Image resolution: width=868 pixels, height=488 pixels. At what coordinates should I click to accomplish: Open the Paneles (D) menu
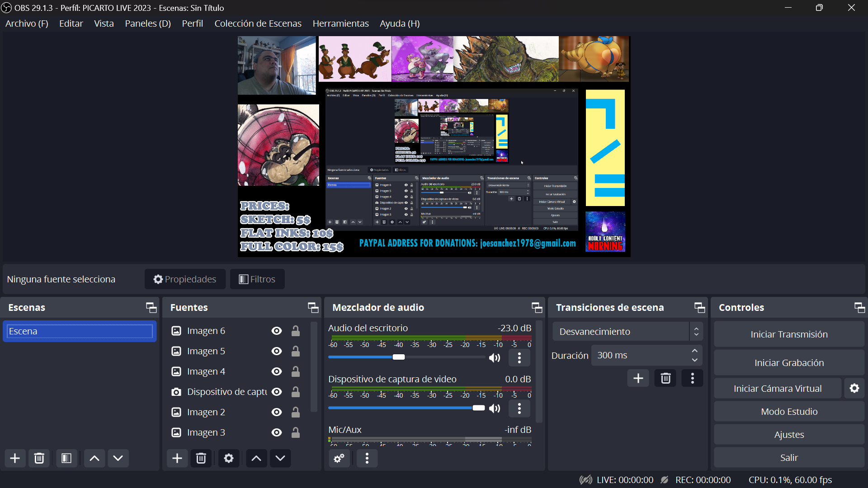point(148,23)
